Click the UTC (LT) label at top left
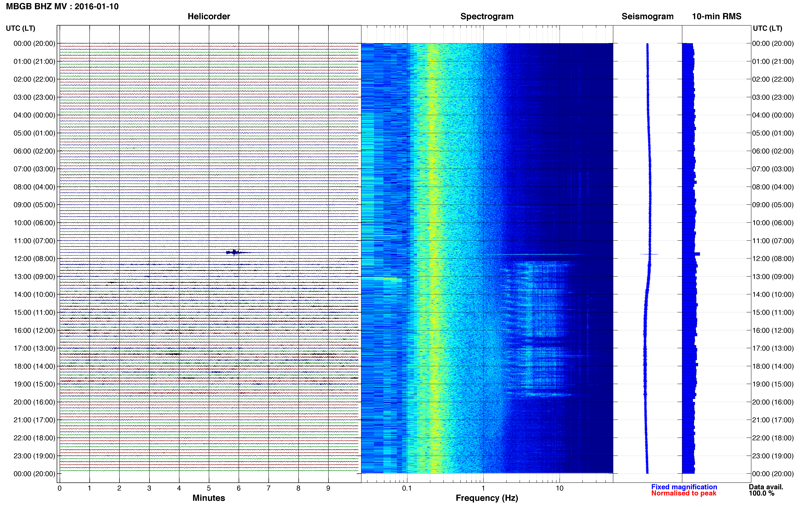812x508 pixels. pyautogui.click(x=21, y=28)
